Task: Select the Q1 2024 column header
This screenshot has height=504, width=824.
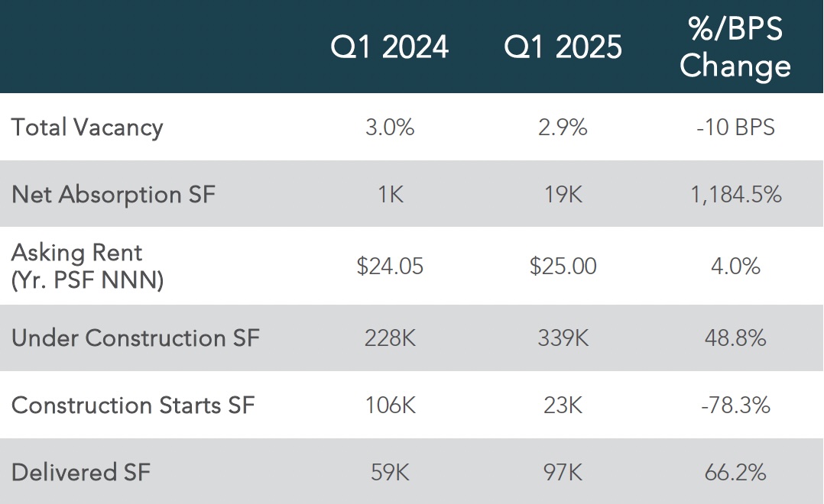Action: pyautogui.click(x=389, y=47)
